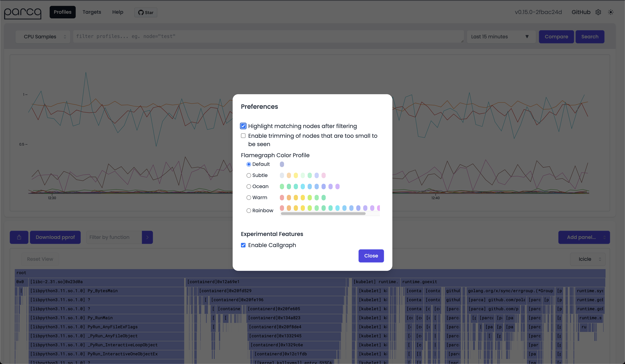The height and width of the screenshot is (364, 625).
Task: Close the Preferences dialog
Action: pos(371,256)
